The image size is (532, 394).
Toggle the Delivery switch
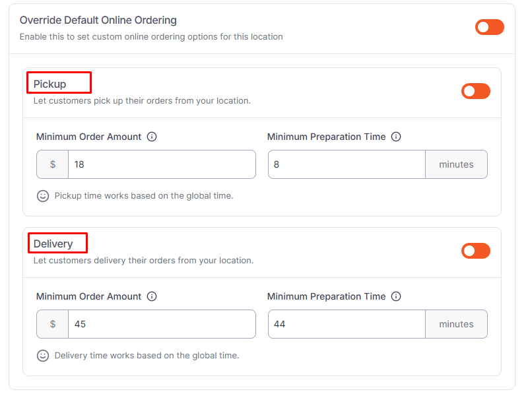[x=475, y=251]
